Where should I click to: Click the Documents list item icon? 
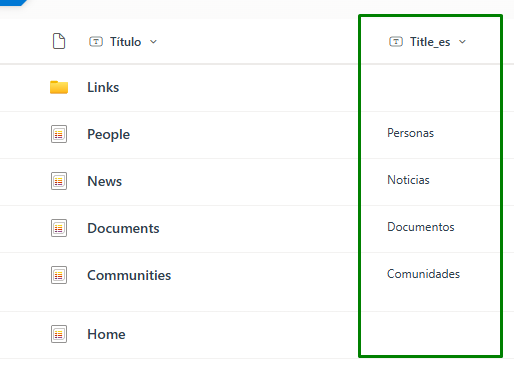pos(59,228)
